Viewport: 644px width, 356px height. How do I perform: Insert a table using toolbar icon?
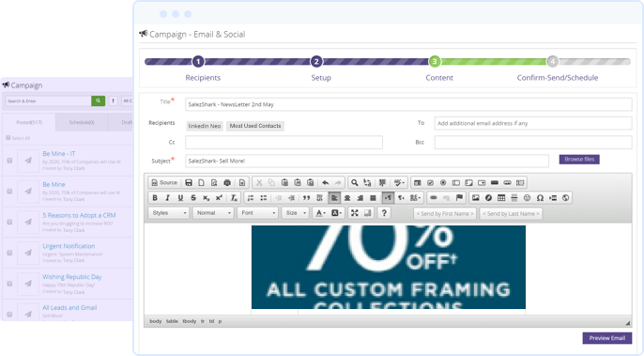(501, 198)
